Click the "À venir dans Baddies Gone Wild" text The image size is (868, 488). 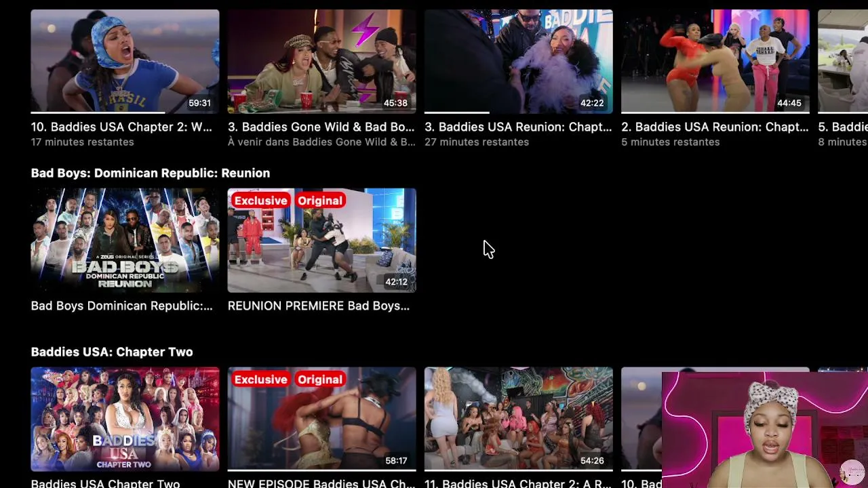[321, 142]
